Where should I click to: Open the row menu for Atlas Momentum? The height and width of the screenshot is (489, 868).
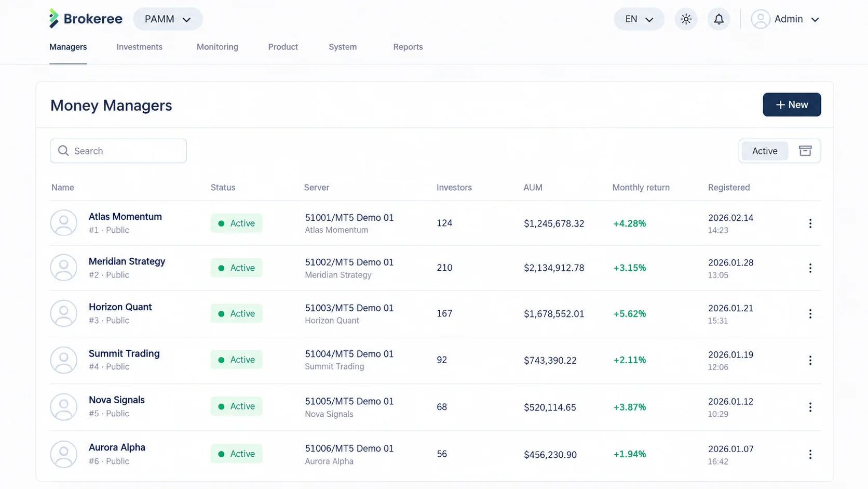click(x=810, y=223)
